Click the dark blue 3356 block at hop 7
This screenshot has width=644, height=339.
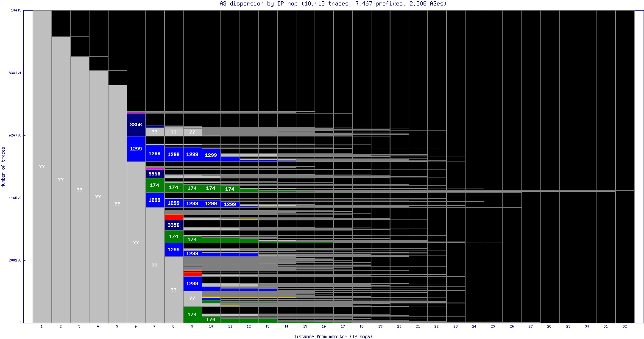155,174
